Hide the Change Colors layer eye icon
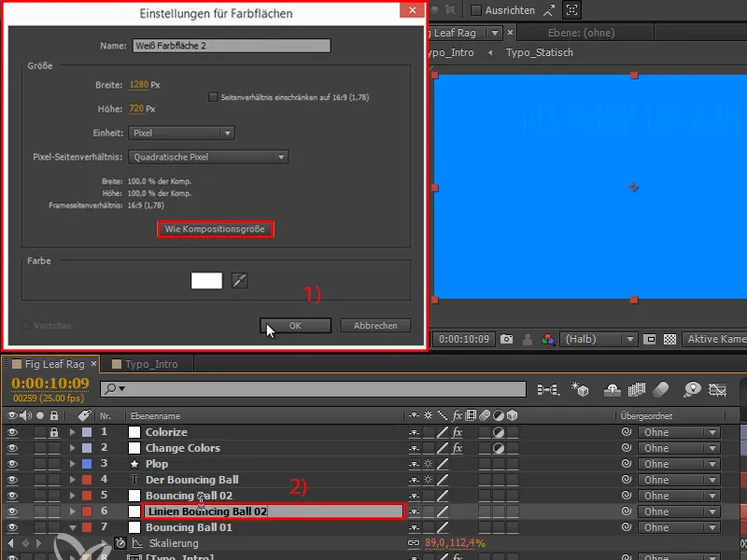 pos(12,448)
